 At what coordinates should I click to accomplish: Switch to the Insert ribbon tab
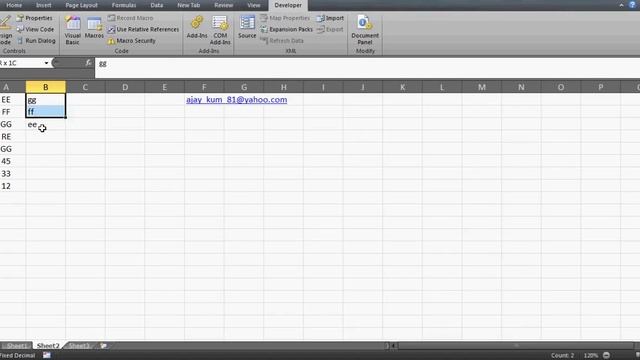44,5
